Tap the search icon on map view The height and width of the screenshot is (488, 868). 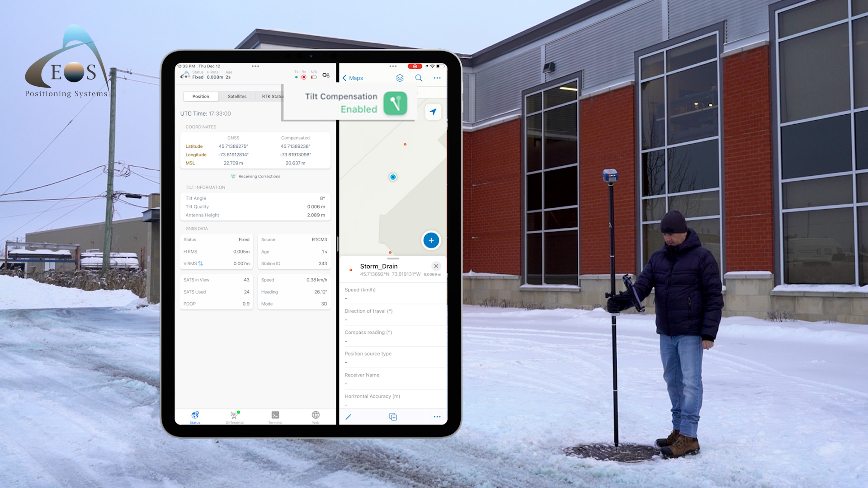[419, 77]
